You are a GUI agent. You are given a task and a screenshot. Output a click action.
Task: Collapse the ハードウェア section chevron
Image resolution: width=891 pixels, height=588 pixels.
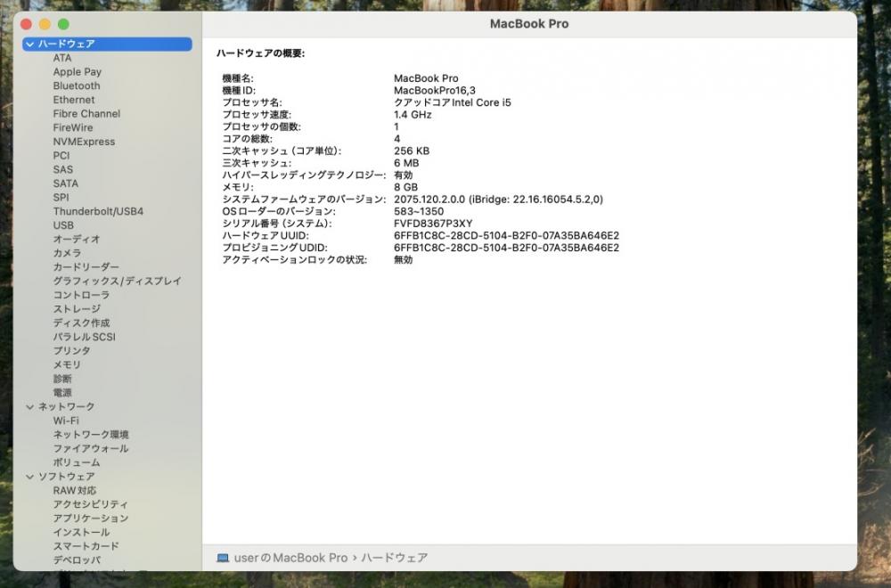coord(30,44)
